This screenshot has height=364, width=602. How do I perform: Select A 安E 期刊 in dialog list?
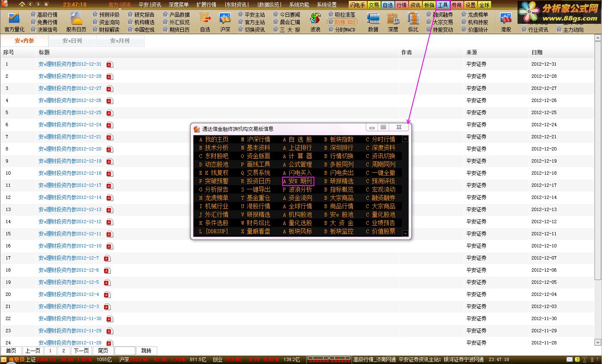point(298,181)
